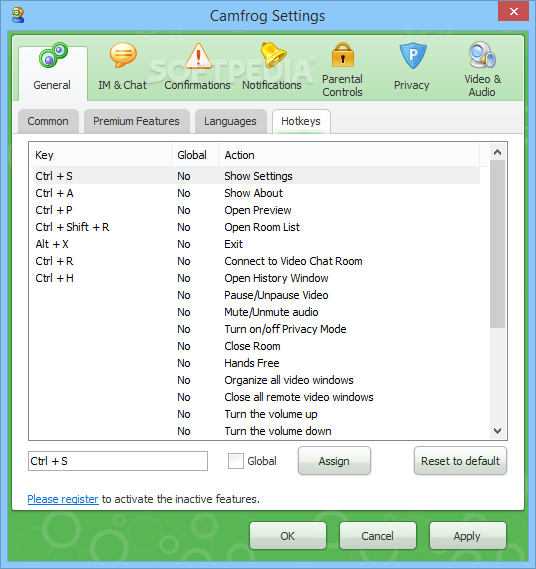Click the Assign button
This screenshot has width=536, height=569.
click(334, 461)
